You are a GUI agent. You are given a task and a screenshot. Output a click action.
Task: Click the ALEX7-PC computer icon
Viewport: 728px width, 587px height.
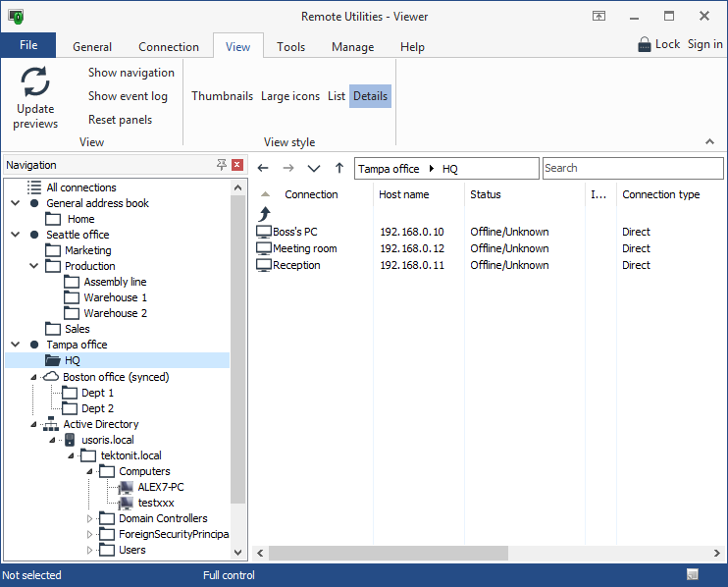coord(126,487)
